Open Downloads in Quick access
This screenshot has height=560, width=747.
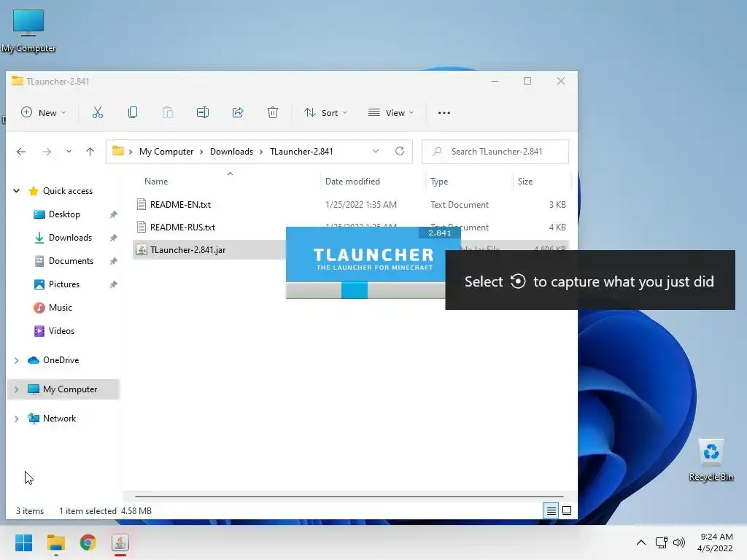coord(70,238)
